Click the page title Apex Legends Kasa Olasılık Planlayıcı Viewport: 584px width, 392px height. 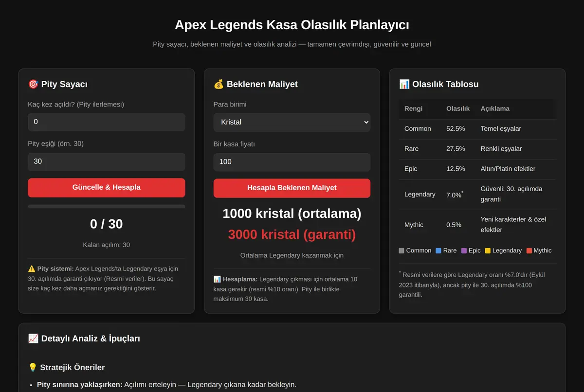click(x=292, y=25)
